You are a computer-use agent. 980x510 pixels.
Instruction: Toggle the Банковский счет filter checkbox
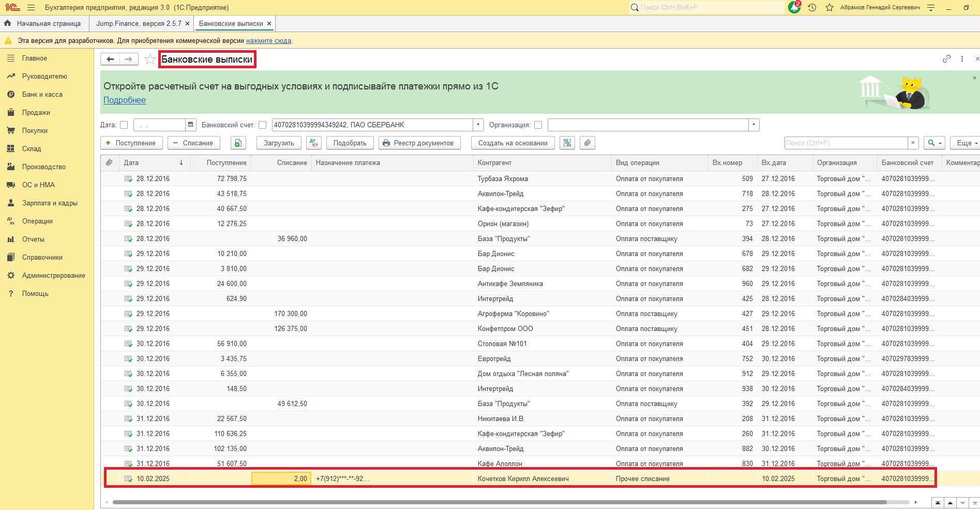click(263, 125)
